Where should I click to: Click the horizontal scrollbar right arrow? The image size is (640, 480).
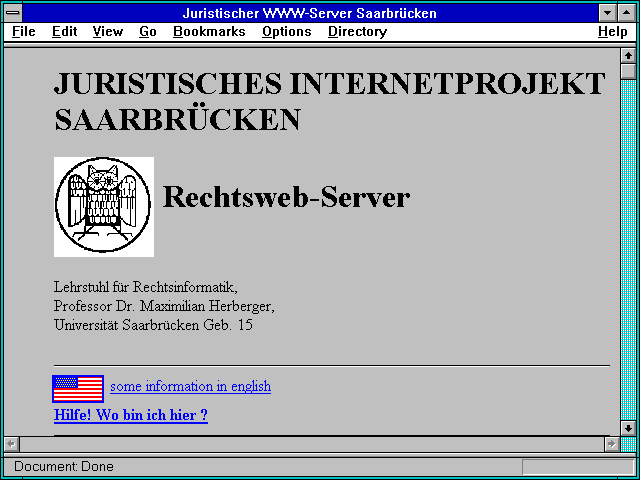coord(611,444)
